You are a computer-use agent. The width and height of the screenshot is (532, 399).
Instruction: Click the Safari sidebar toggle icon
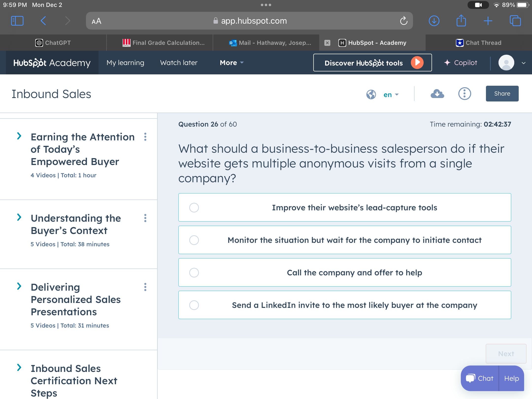click(17, 21)
